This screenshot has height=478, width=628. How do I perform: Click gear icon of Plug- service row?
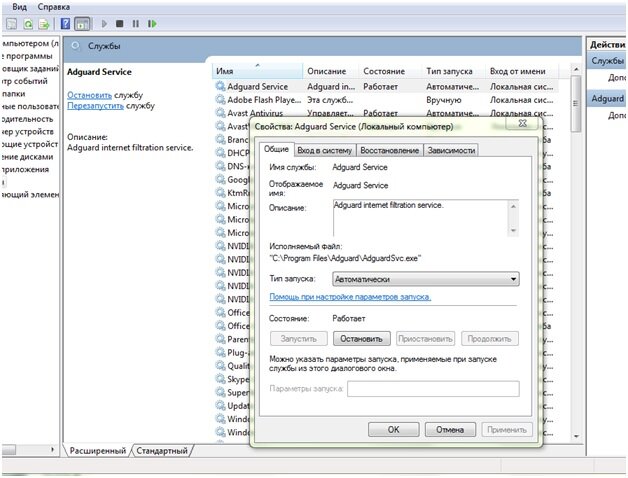click(220, 352)
